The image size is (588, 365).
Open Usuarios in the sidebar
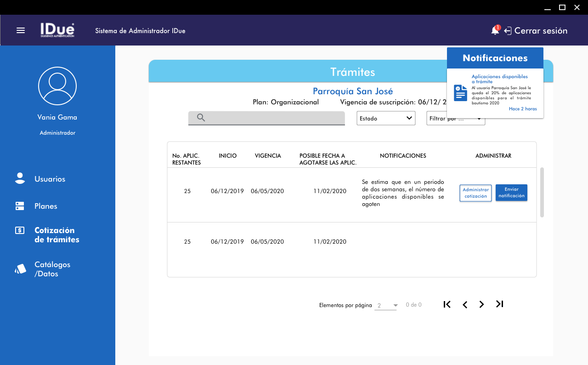[x=50, y=179]
